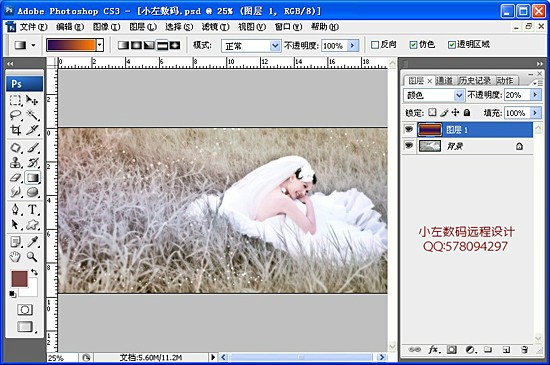Select the Eyedropper tool
The image size is (550, 365).
coord(33,242)
